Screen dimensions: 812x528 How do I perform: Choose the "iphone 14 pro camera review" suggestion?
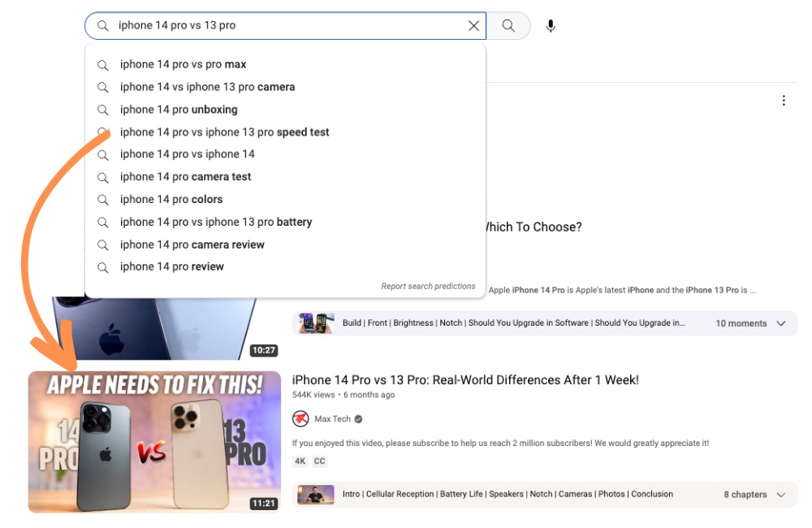285,245
